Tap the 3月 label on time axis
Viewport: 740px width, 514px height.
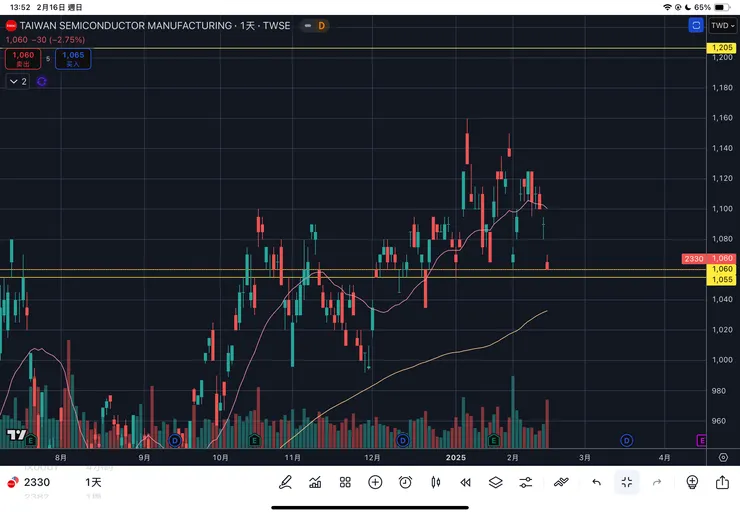(584, 458)
